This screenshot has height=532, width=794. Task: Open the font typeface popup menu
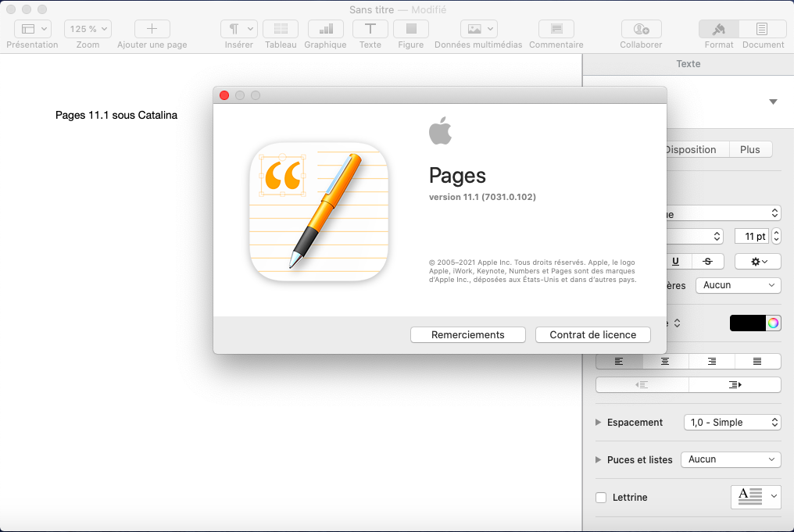[x=694, y=236]
